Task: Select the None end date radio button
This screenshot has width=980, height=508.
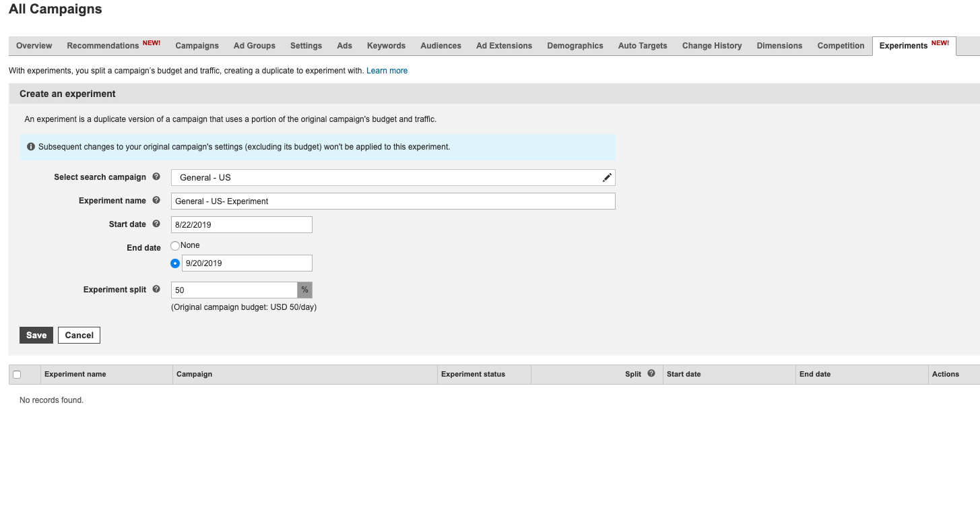Action: (x=175, y=246)
